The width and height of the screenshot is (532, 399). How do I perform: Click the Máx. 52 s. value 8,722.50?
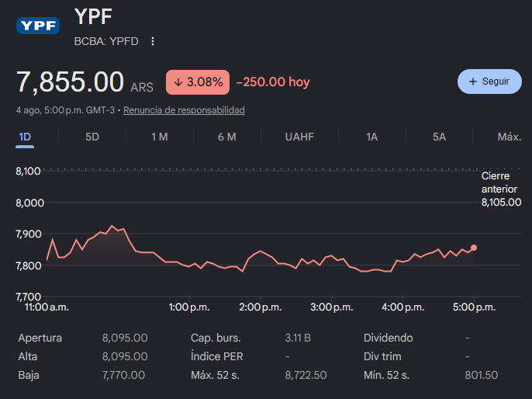[x=306, y=375]
